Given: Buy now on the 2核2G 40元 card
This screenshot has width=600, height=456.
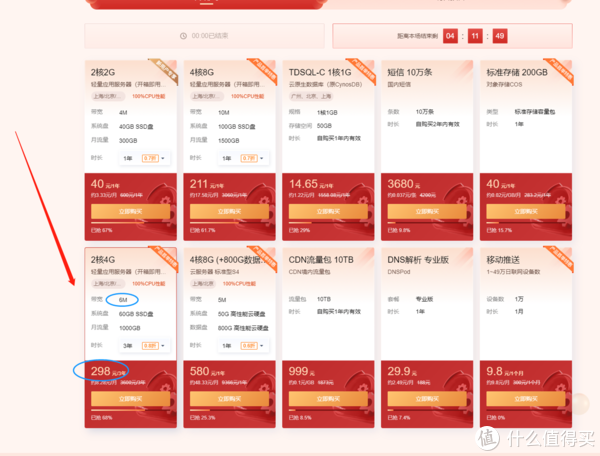Looking at the screenshot, I should (x=130, y=212).
